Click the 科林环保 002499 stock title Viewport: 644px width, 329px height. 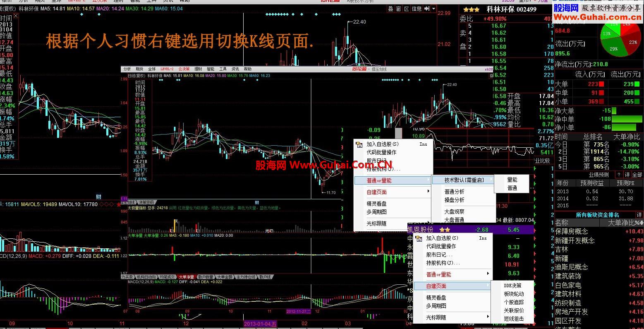[511, 9]
